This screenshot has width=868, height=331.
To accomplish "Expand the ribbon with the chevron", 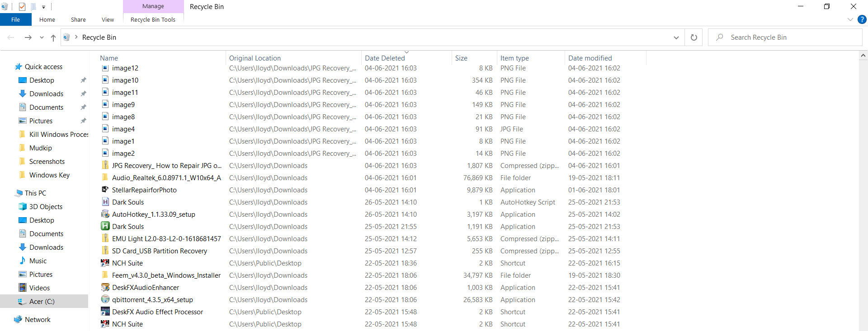I will pyautogui.click(x=850, y=19).
